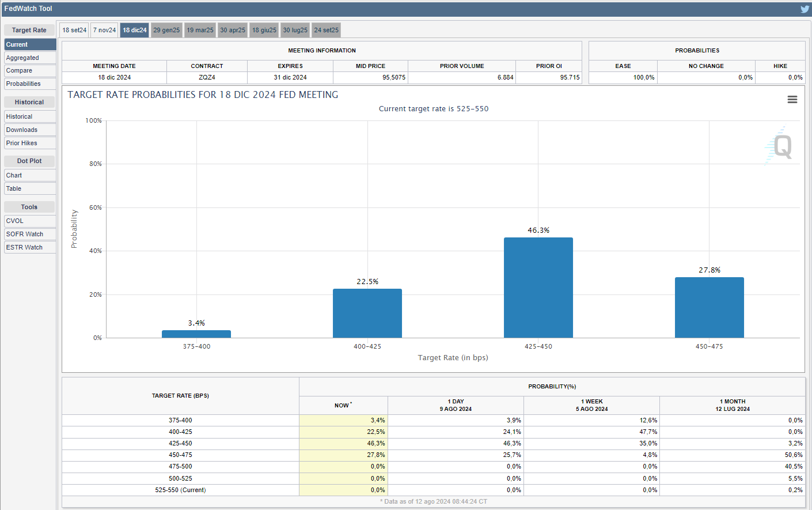The image size is (812, 510).
Task: Open the Downloads section
Action: point(30,130)
